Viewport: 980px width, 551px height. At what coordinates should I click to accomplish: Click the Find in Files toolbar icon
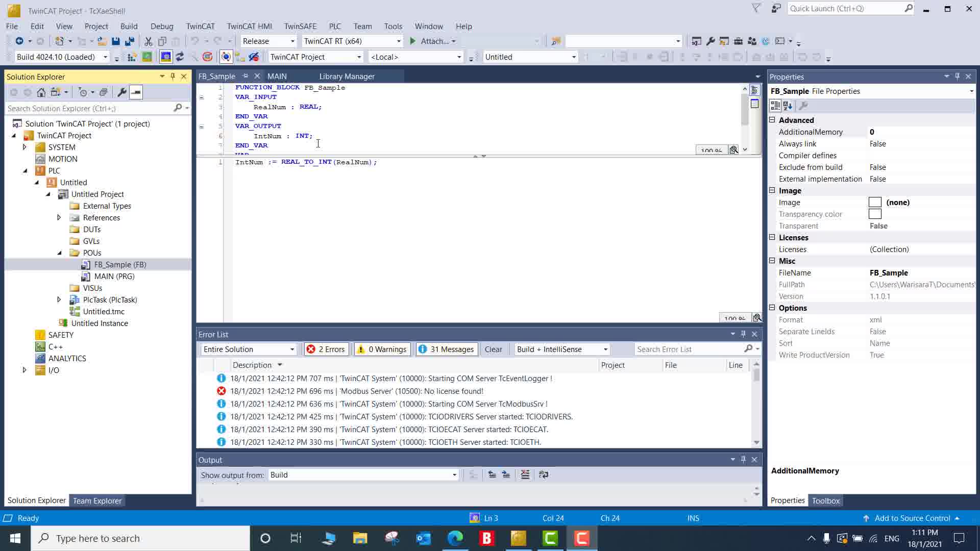point(556,41)
